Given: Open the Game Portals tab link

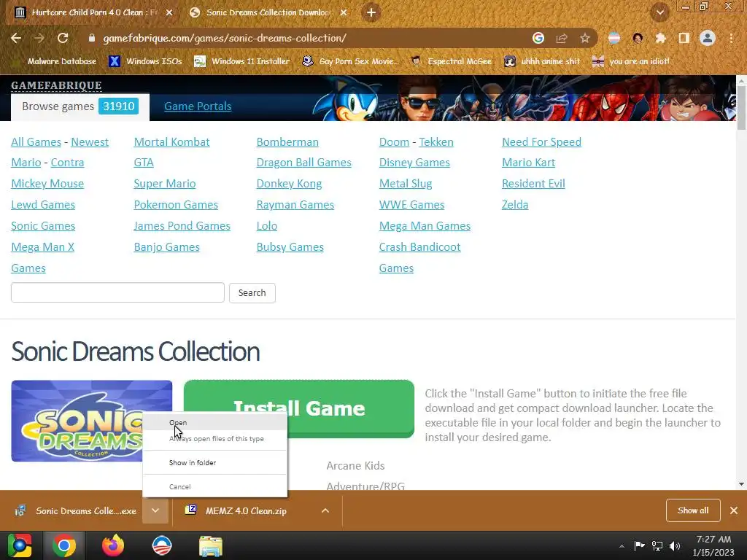Looking at the screenshot, I should [198, 106].
